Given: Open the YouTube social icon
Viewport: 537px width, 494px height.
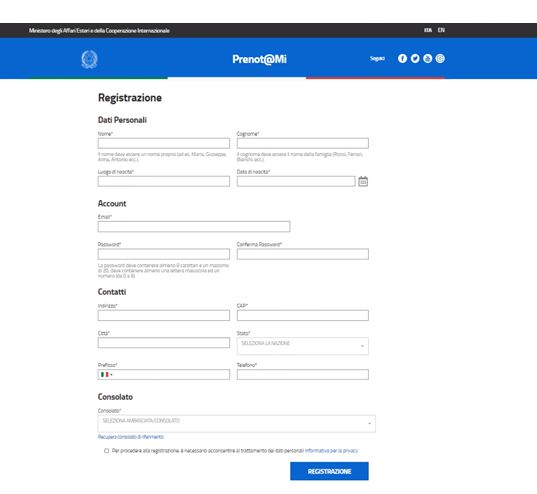Looking at the screenshot, I should pyautogui.click(x=427, y=59).
